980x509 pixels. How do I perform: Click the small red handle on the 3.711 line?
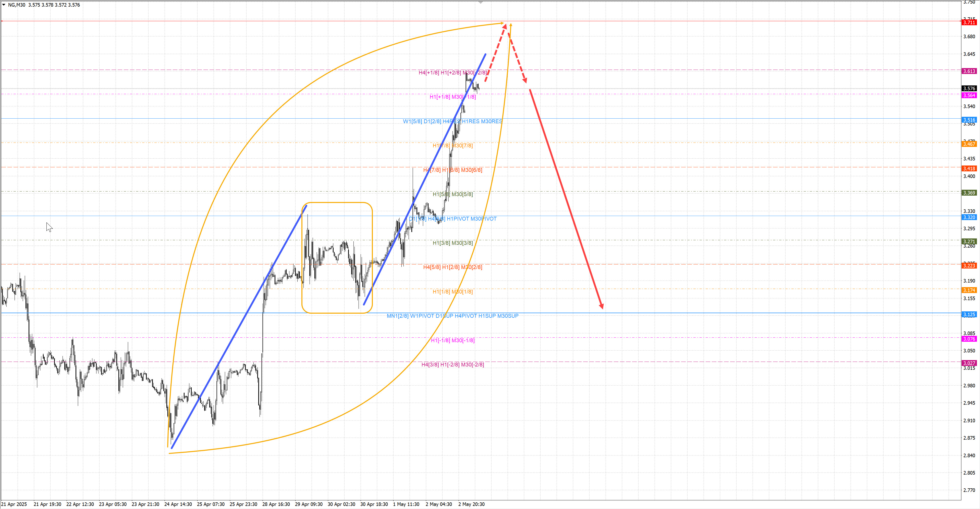point(2,21)
